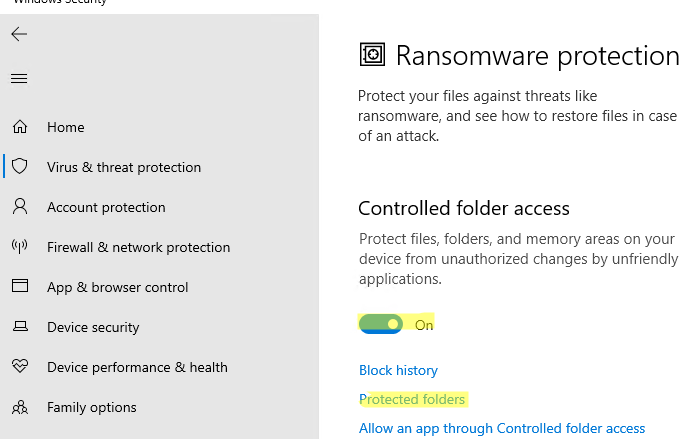Select Account protection in the sidebar

pos(106,207)
